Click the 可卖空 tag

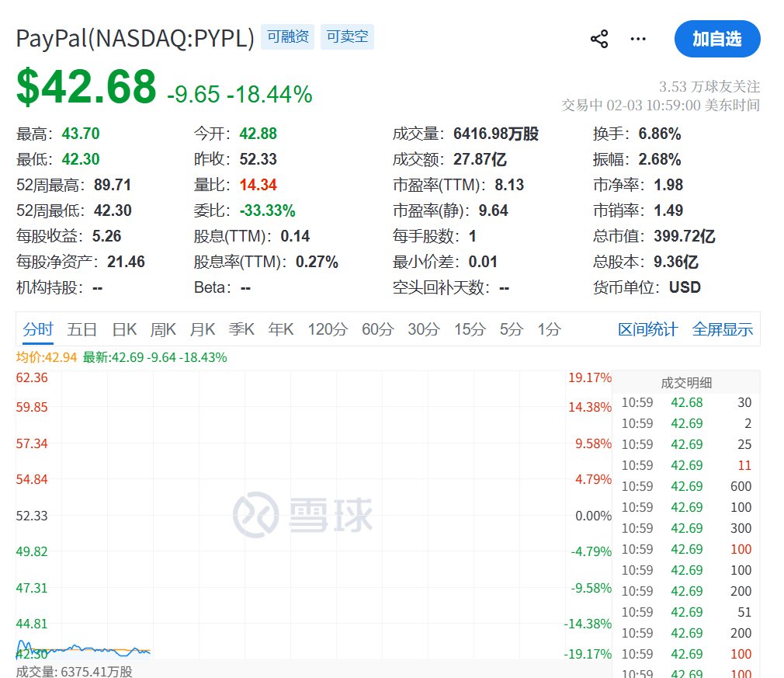coord(347,37)
